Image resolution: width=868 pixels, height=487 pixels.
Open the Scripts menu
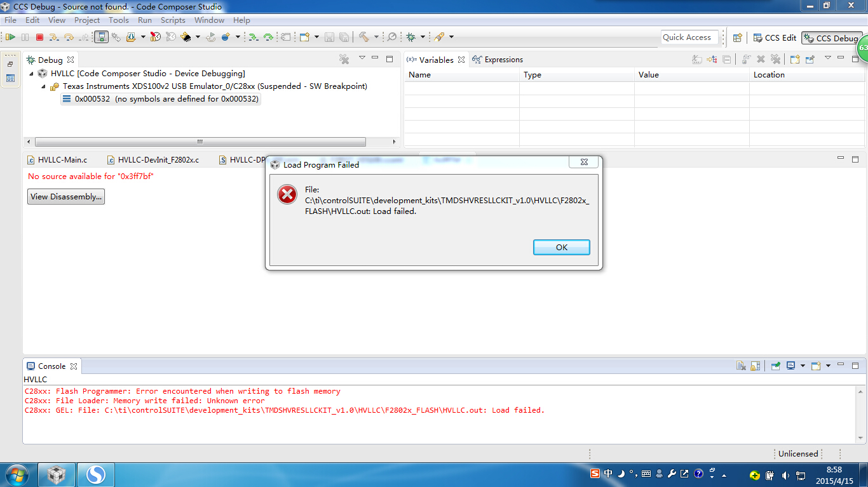point(173,20)
